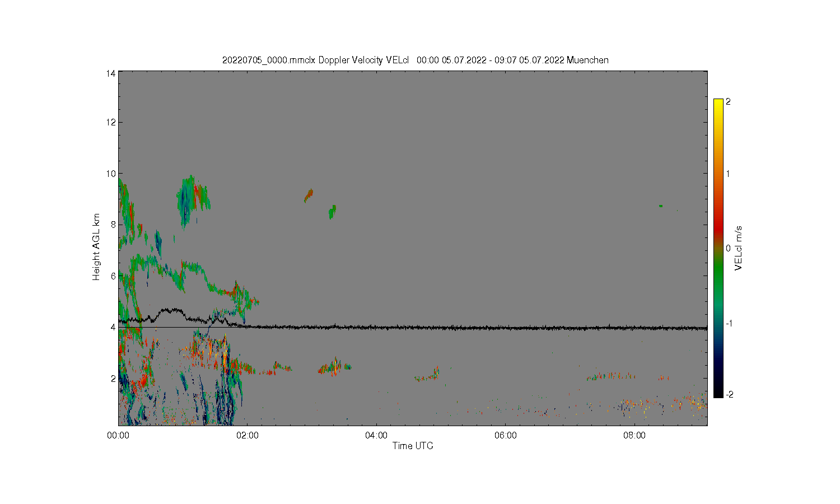Click the height tick label '14'

[x=111, y=73]
